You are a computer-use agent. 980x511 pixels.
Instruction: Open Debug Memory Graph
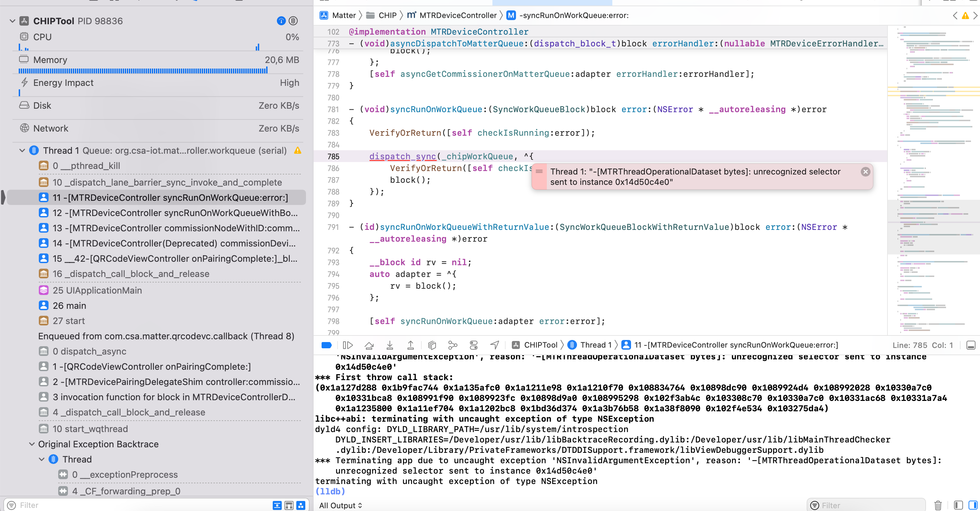(453, 345)
